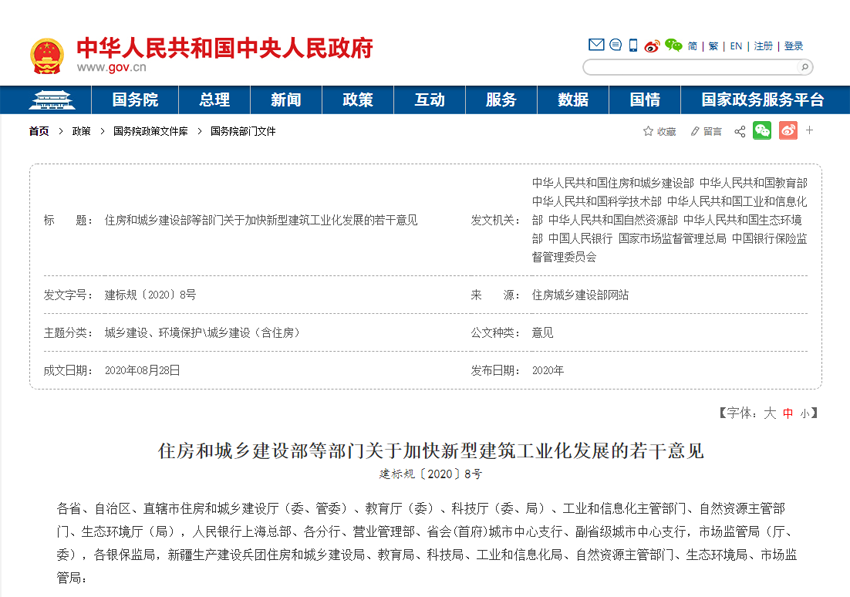Viewport: 850px width, 597px height.
Task: Switch to traditional Chinese 繁
Action: pyautogui.click(x=713, y=46)
